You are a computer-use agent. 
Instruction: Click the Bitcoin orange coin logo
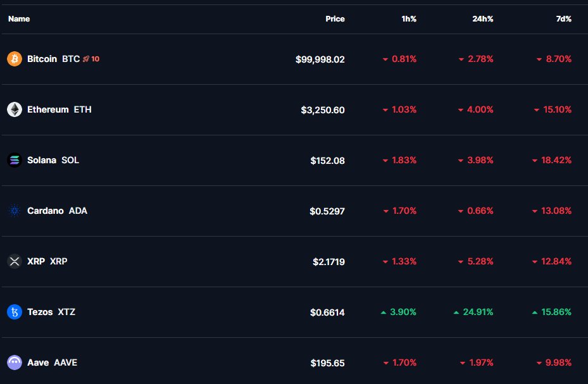coord(15,59)
